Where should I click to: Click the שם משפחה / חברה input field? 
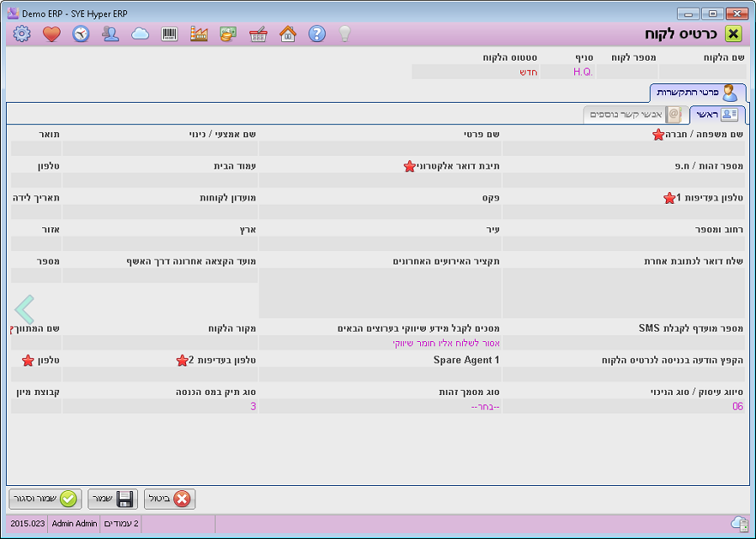(624, 148)
